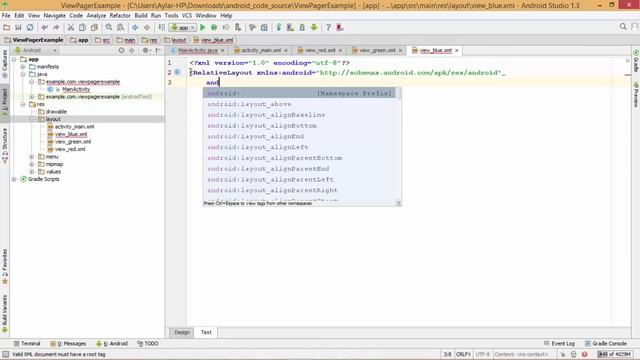640x360 pixels.
Task: Open the Event Log
Action: [x=559, y=344]
